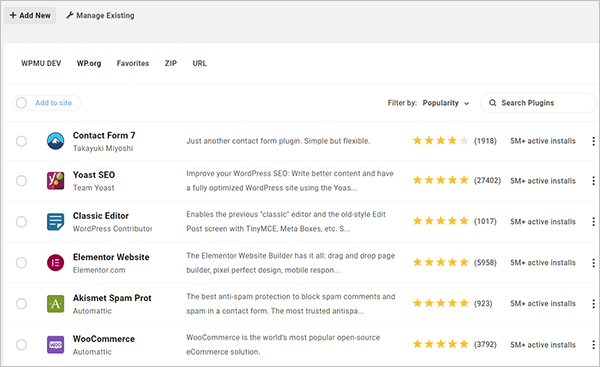Click the magnifier icon in Search Plugins
The height and width of the screenshot is (367, 600).
[x=492, y=103]
